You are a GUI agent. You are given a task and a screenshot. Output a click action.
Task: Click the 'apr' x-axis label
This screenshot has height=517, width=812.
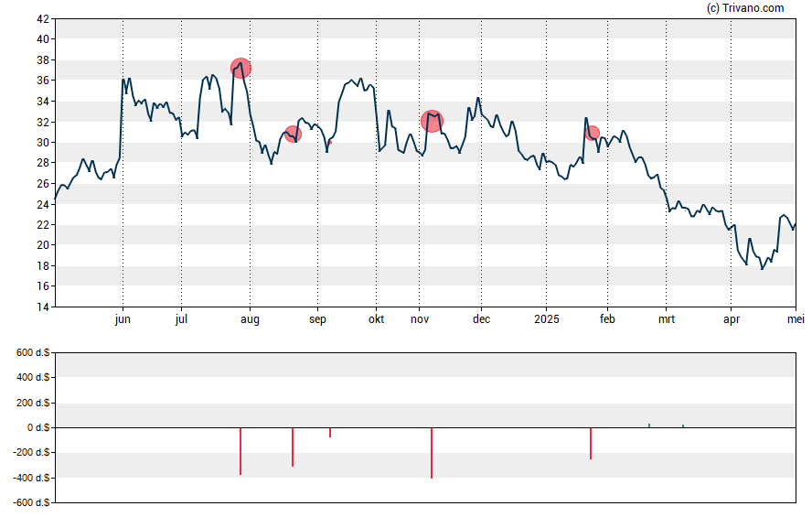click(x=732, y=319)
